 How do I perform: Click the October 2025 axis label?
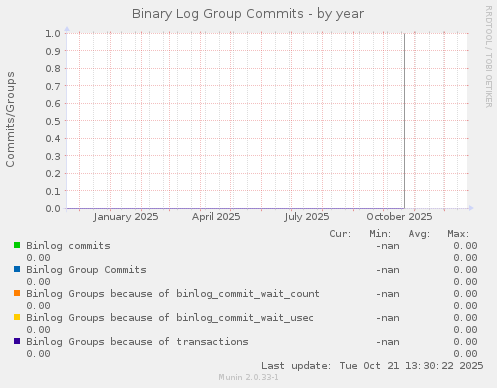point(399,217)
